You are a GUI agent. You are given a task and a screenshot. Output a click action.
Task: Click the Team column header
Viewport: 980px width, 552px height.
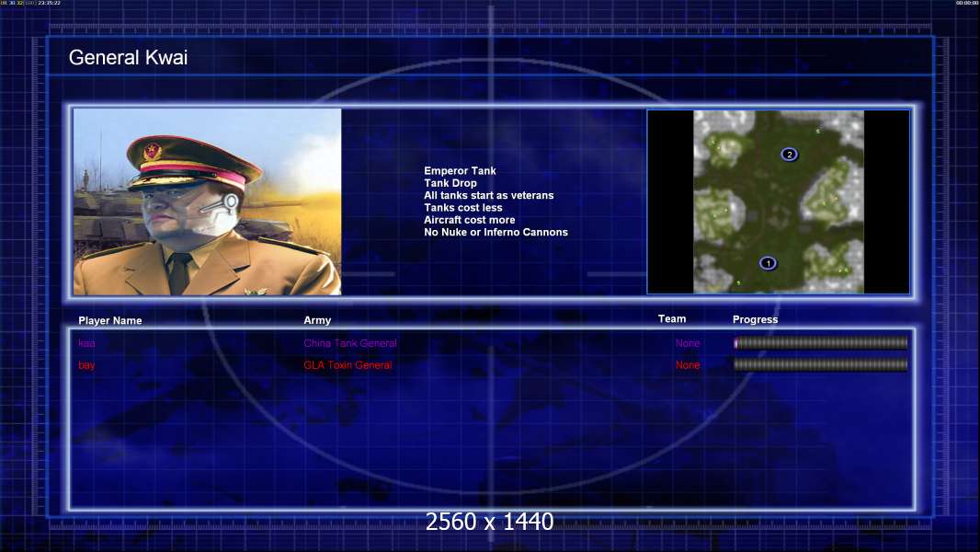672,319
